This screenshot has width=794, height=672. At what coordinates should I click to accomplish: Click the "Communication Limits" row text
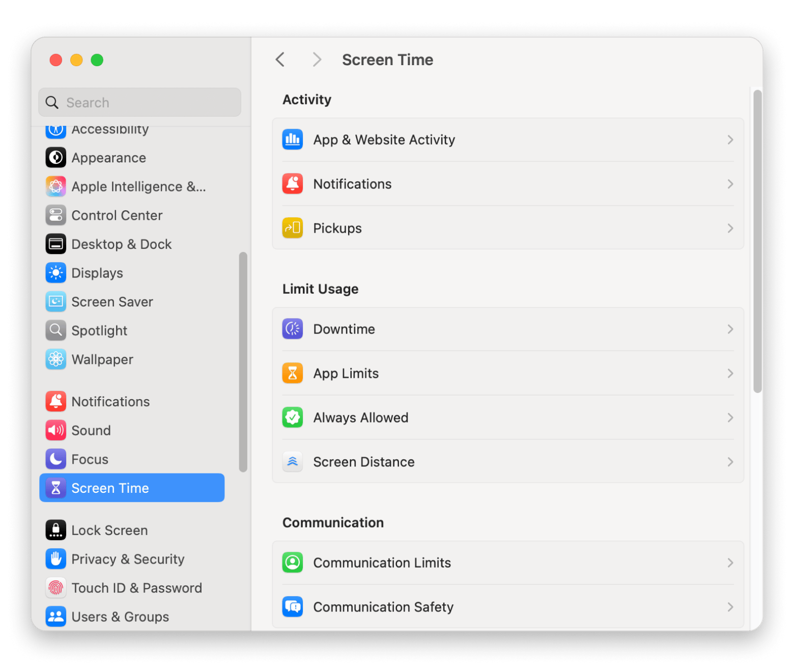click(x=382, y=563)
